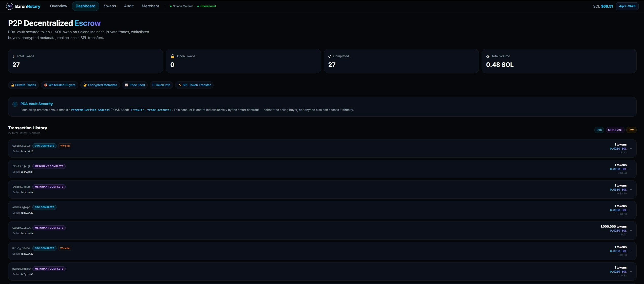Go to the Swaps tab
This screenshot has height=284, width=644.
pyautogui.click(x=110, y=6)
